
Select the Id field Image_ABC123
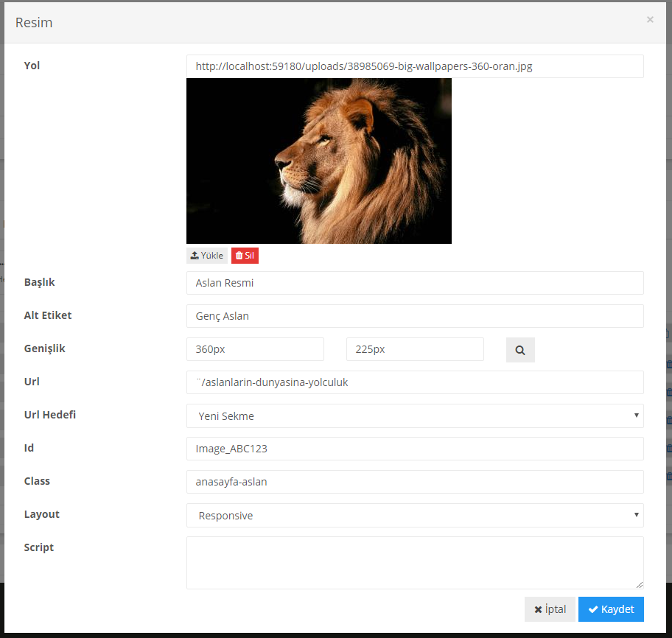pos(415,449)
